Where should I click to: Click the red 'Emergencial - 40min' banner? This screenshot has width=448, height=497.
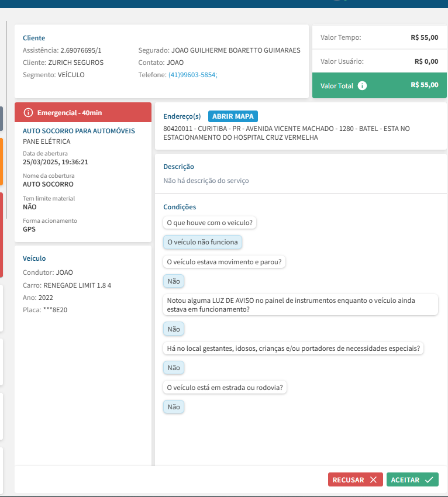point(83,112)
